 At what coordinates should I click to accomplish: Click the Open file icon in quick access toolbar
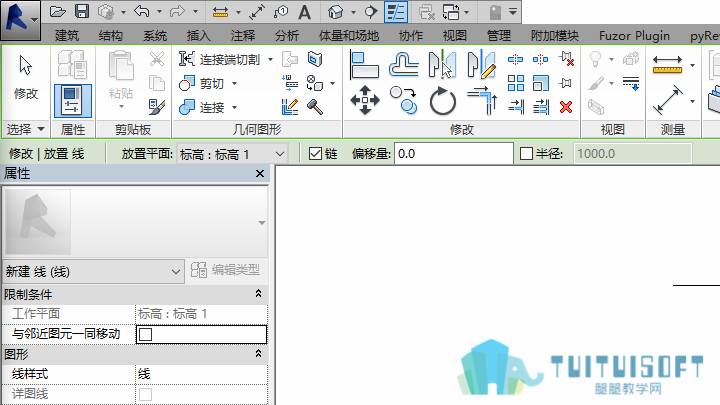coord(57,12)
